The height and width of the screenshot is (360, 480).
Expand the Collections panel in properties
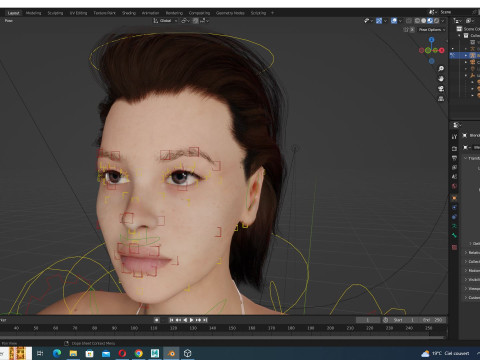(472, 262)
